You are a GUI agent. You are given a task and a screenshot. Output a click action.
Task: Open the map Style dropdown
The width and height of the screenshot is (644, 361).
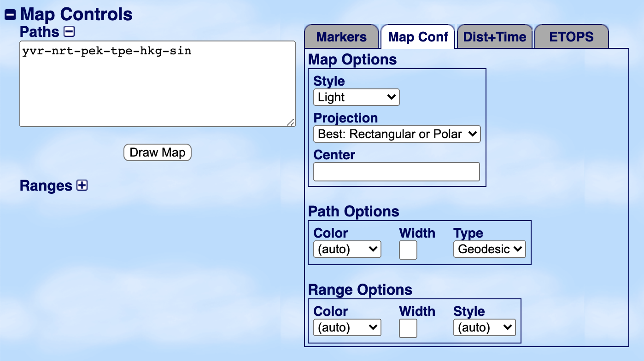(356, 98)
